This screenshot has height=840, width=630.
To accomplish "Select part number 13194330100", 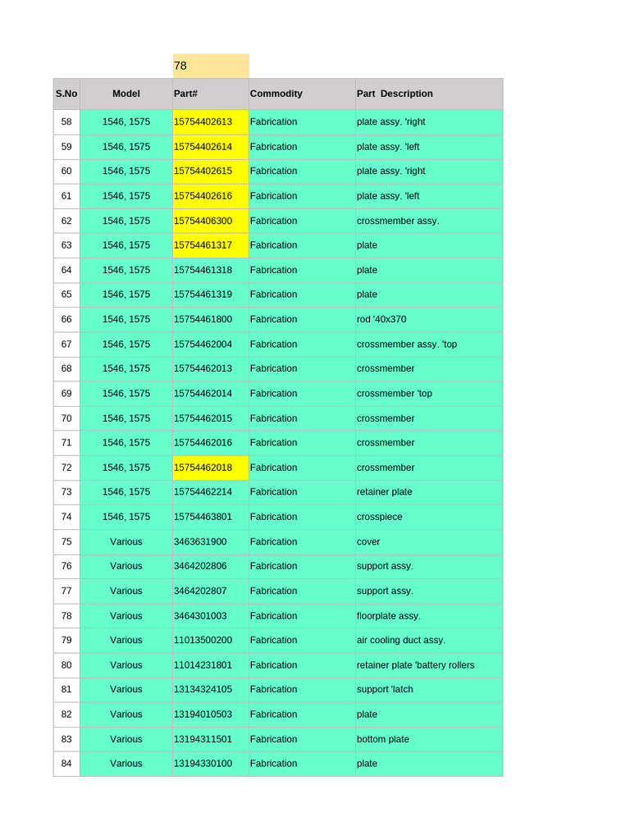I will [211, 764].
